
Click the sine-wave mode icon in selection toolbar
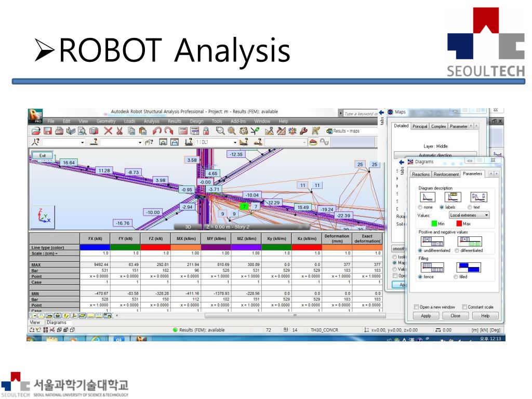coord(324,142)
